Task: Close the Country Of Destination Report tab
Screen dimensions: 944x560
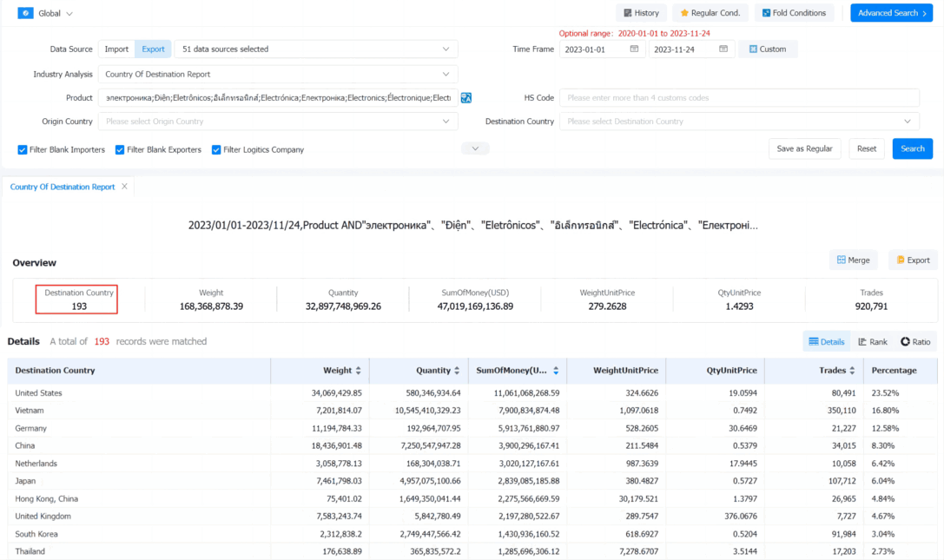Action: [124, 187]
